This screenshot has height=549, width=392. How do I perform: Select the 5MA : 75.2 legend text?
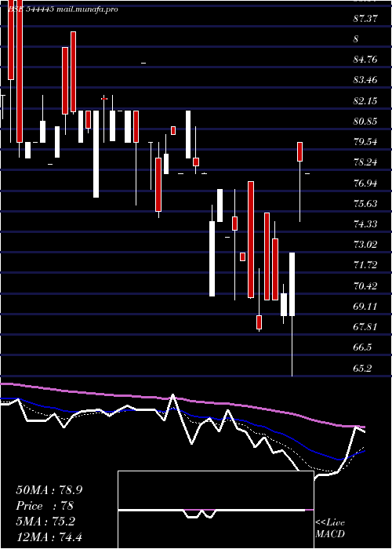pos(45,522)
